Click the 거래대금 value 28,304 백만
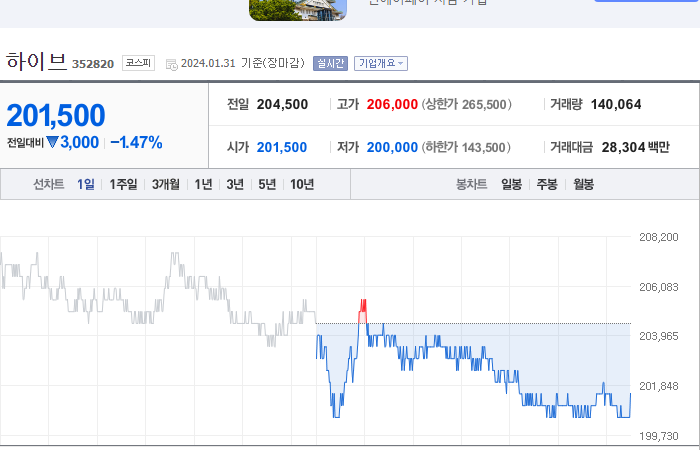The width and height of the screenshot is (700, 450). [636, 147]
